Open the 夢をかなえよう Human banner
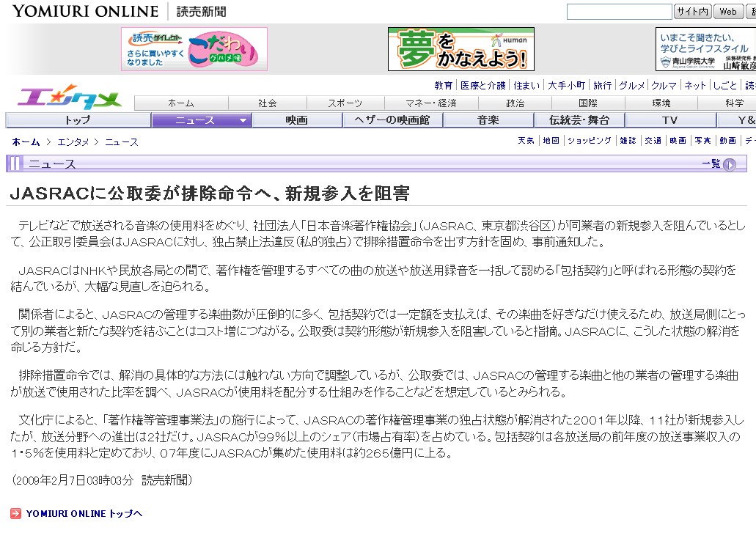756x533 pixels. point(461,49)
